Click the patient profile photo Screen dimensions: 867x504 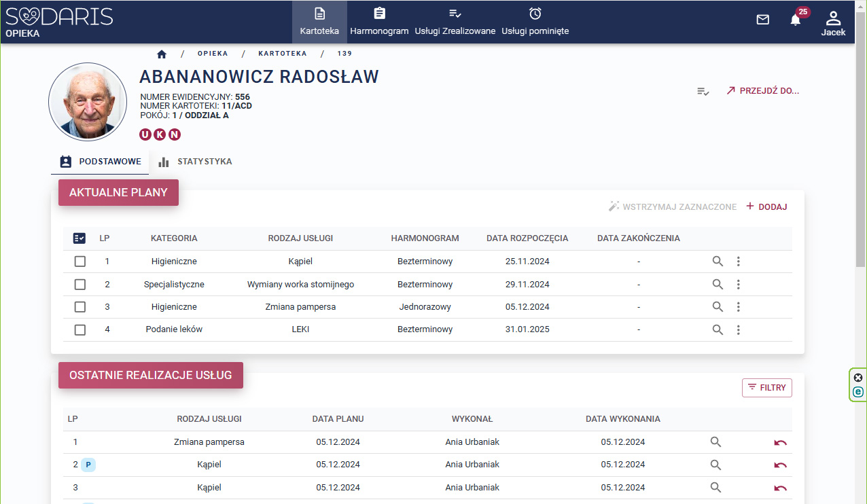point(88,103)
